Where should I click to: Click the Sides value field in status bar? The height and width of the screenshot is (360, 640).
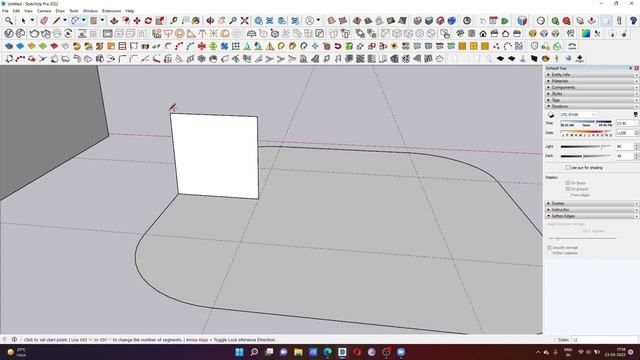605,340
